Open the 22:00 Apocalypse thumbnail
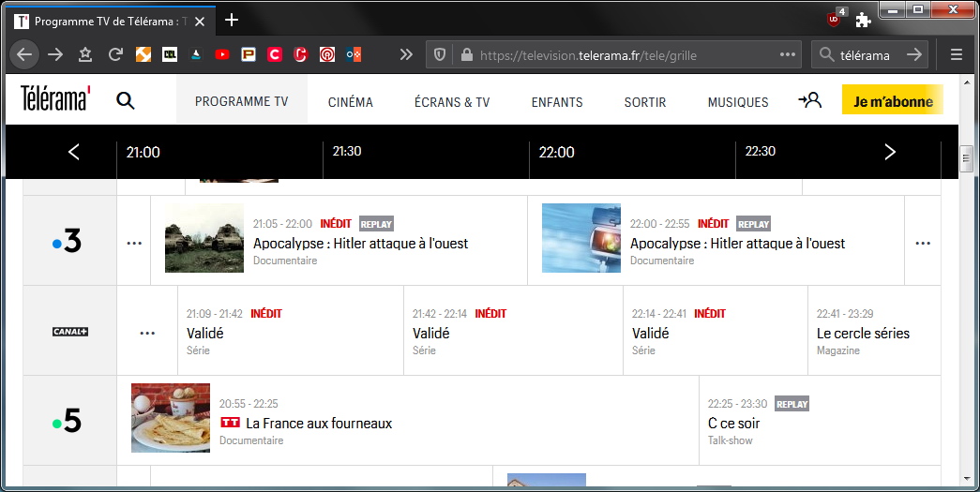This screenshot has width=980, height=492. pyautogui.click(x=581, y=238)
